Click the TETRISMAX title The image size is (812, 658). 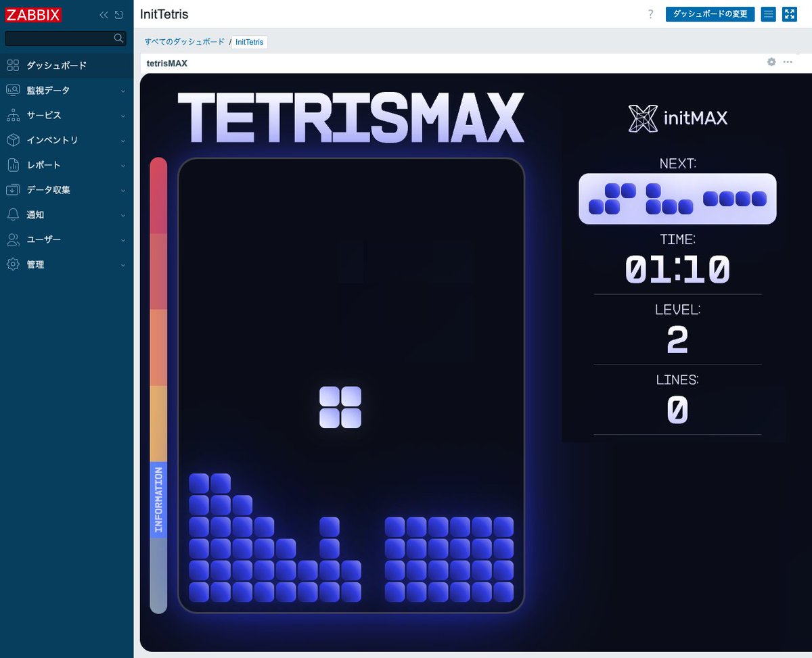pos(351,118)
